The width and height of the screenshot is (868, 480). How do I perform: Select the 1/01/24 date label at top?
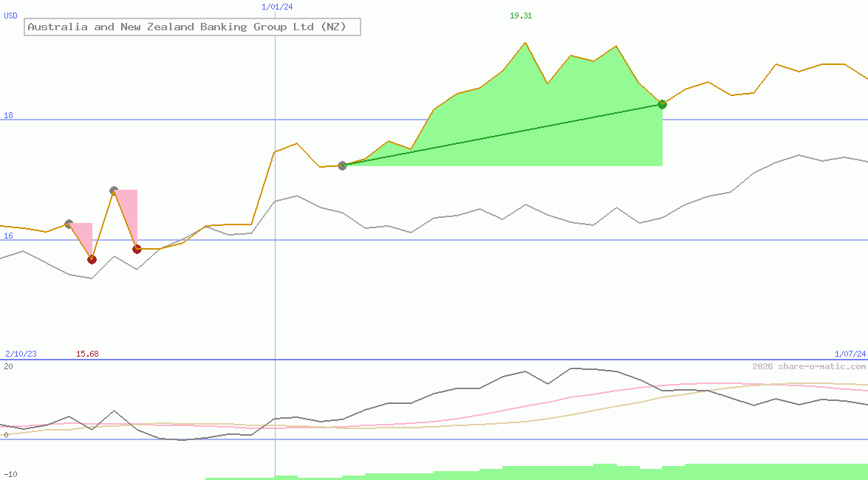(x=277, y=7)
